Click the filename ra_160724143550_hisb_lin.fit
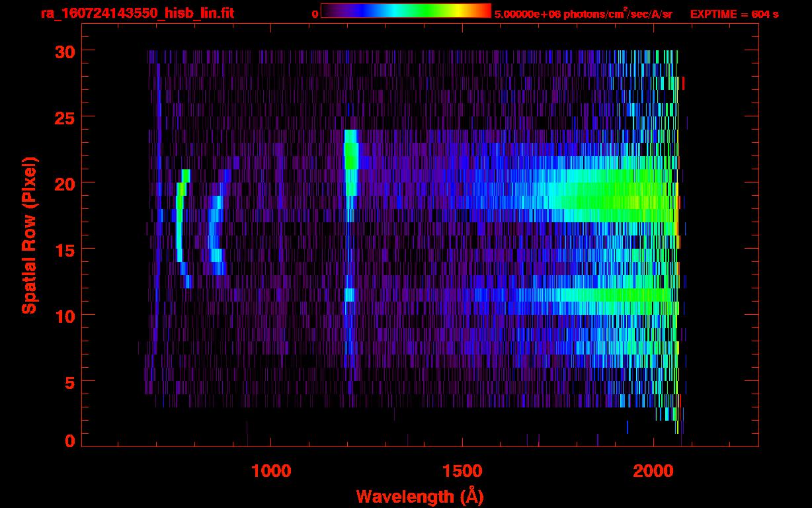812x508 pixels. (137, 13)
